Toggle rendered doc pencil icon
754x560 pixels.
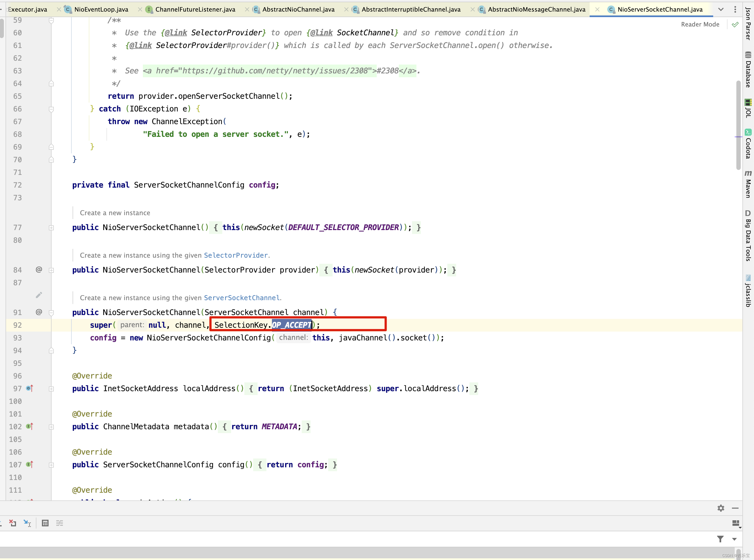pos(39,295)
